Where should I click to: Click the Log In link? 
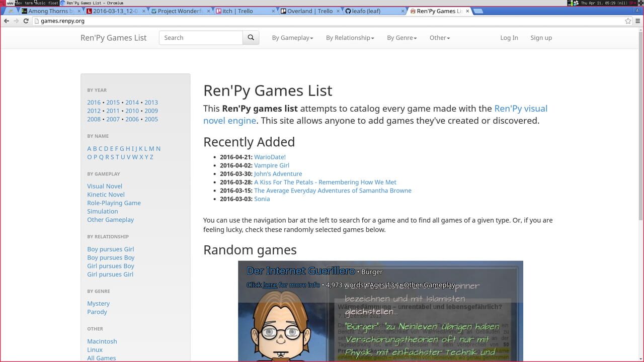(x=509, y=38)
